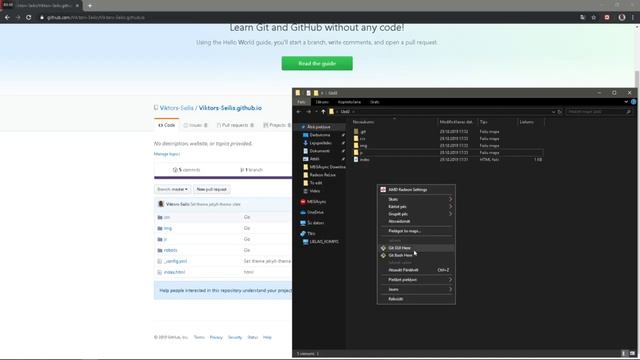Screen dimensions: 640x360
Task: Select Dokumenti in Explorer sidebar
Action: [x=320, y=151]
